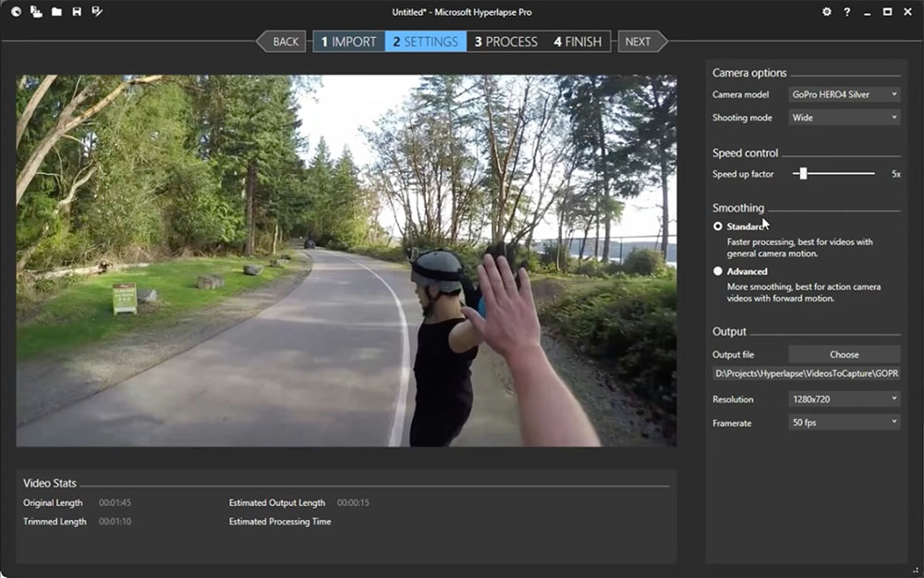Expand the Shooting mode dropdown
Screen dimensions: 924x578
point(844,117)
